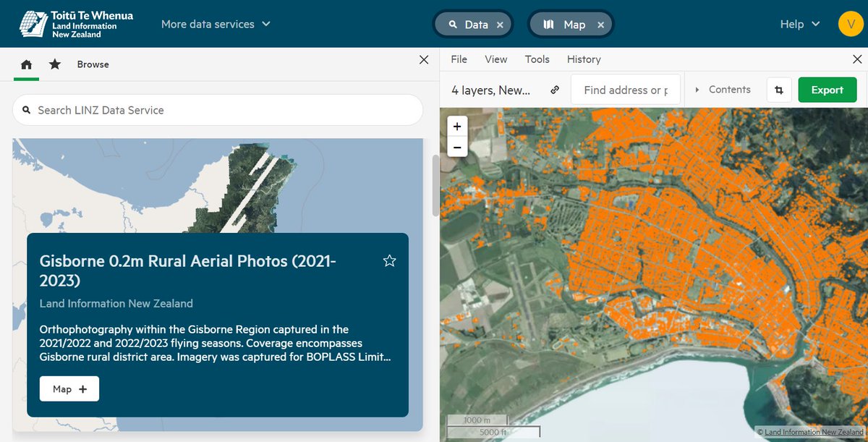Add Gisborne layer with Map + button
Screen dimensions: 868x442
pos(69,389)
